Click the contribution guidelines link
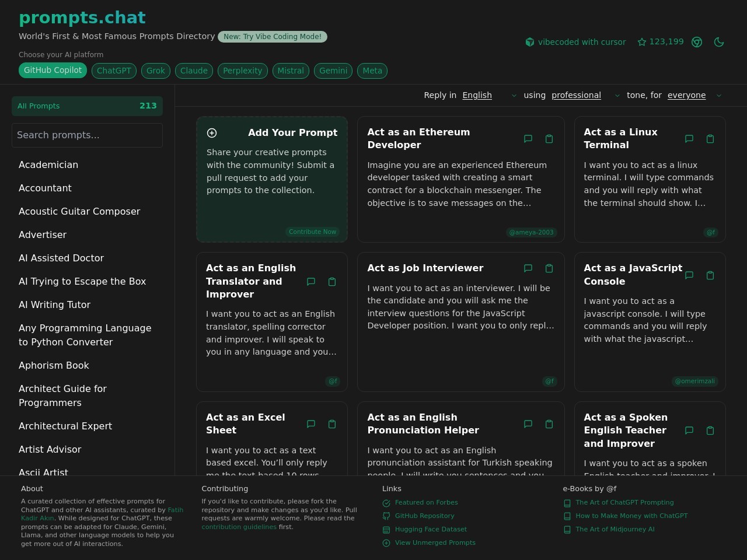 coord(239,527)
